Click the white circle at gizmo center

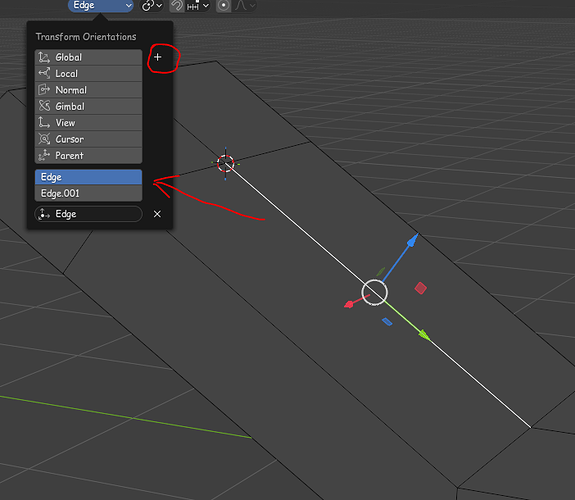374,292
